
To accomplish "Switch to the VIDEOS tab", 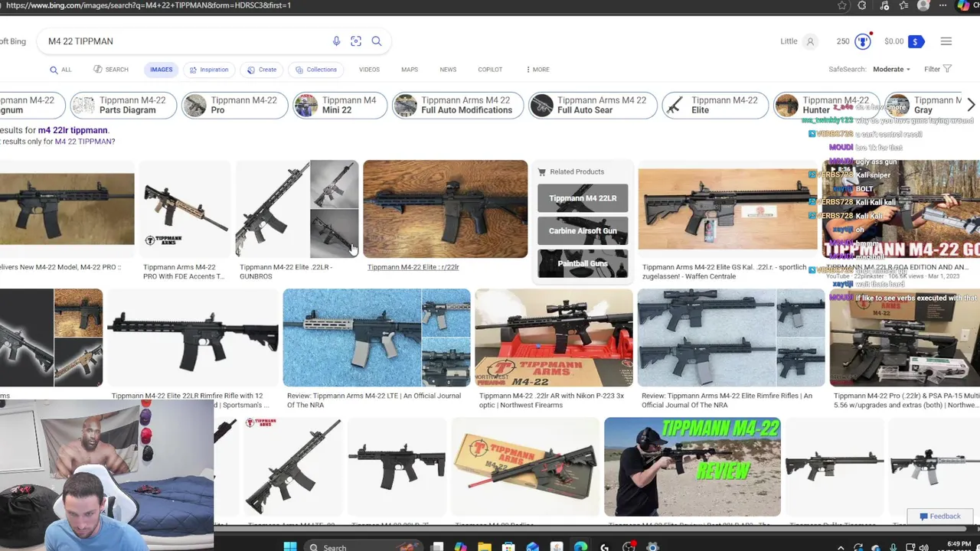I will 369,70.
